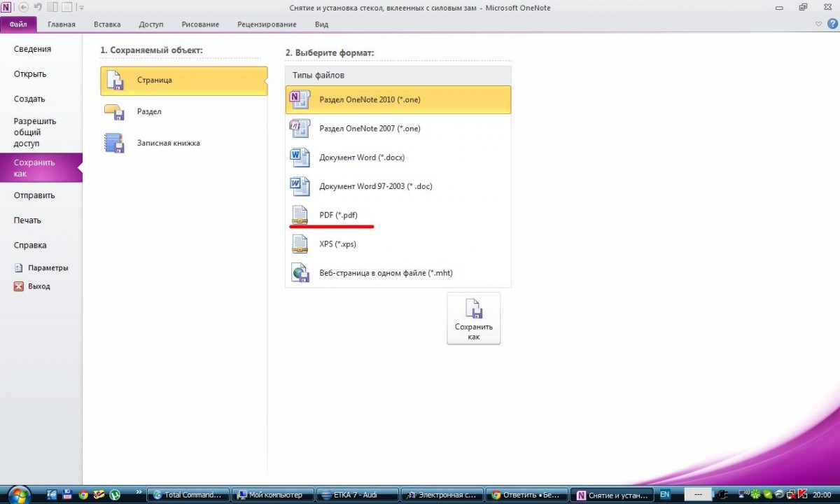Click the OneNote logo in title bar
Screen dimensions: 840x504
(x=6, y=8)
